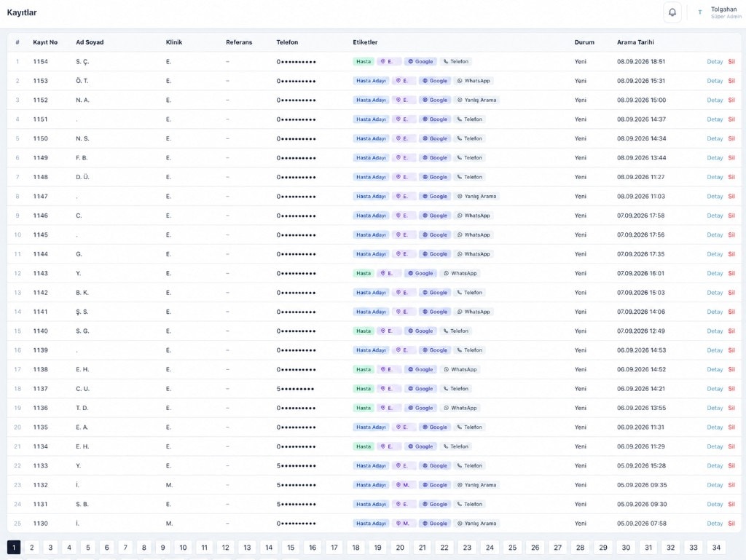Select record number 1152 cell
Viewport: 746px width, 560px height.
click(41, 100)
